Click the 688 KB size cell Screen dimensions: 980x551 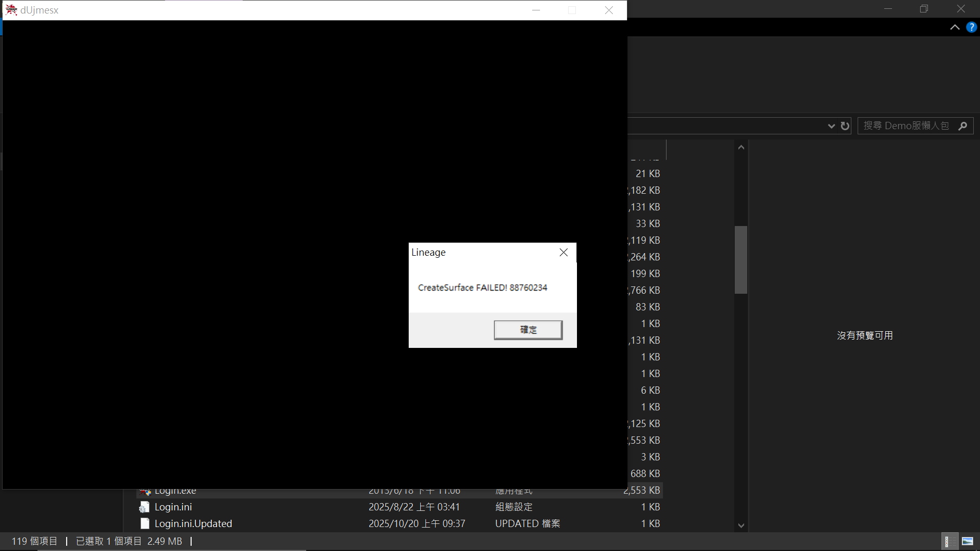[x=645, y=474]
